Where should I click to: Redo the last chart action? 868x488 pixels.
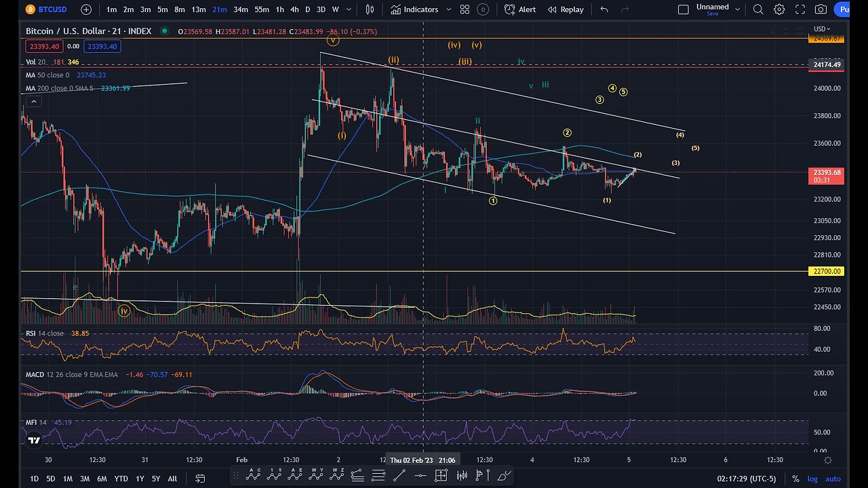coord(625,9)
